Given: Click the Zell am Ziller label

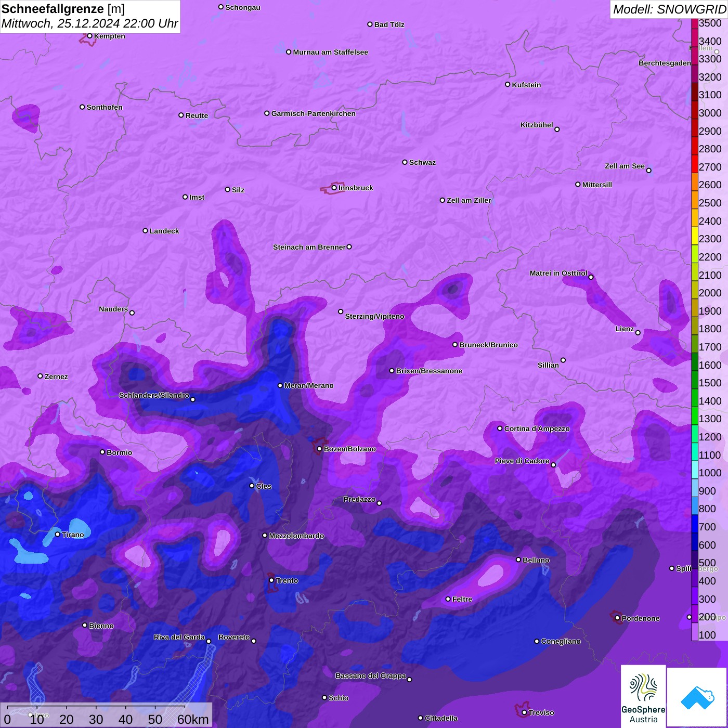Looking at the screenshot, I should pos(469,200).
